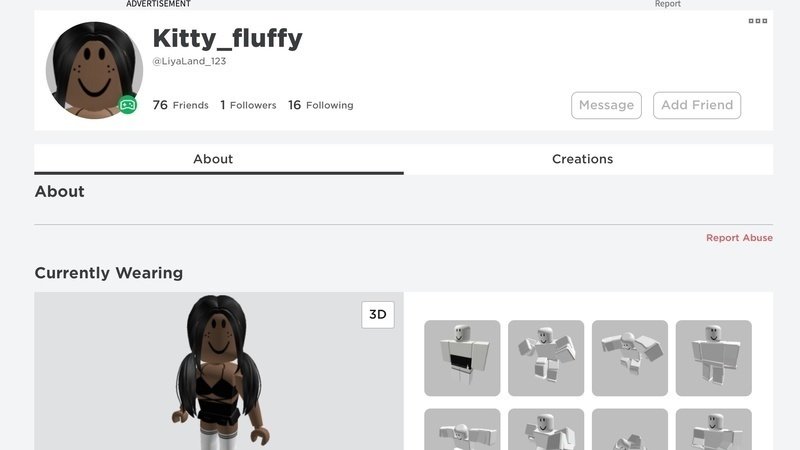Click the Report Abuse link
The width and height of the screenshot is (800, 450).
(x=739, y=238)
